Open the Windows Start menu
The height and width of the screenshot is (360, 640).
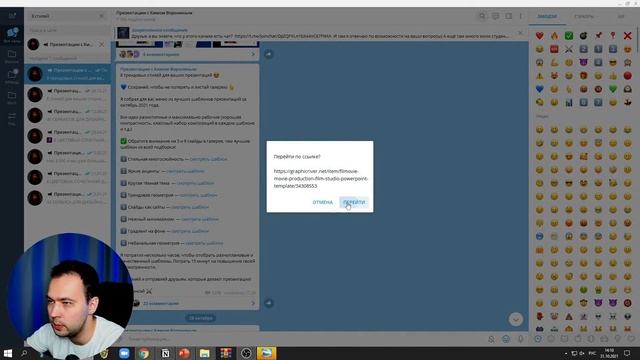point(8,353)
